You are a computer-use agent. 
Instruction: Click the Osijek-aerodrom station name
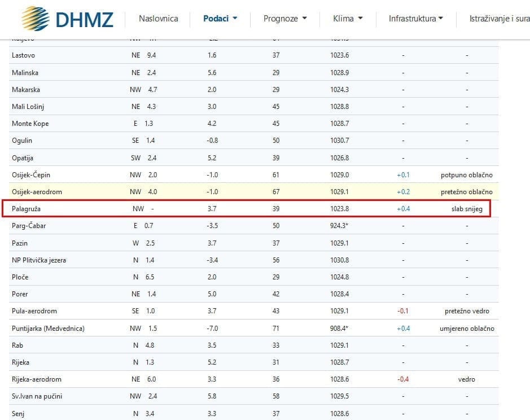pos(37,192)
